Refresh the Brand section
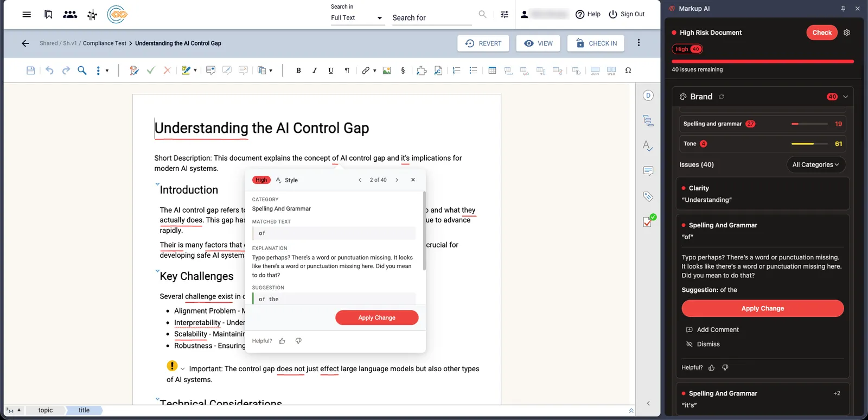Screen dimensions: 868x420 722,97
